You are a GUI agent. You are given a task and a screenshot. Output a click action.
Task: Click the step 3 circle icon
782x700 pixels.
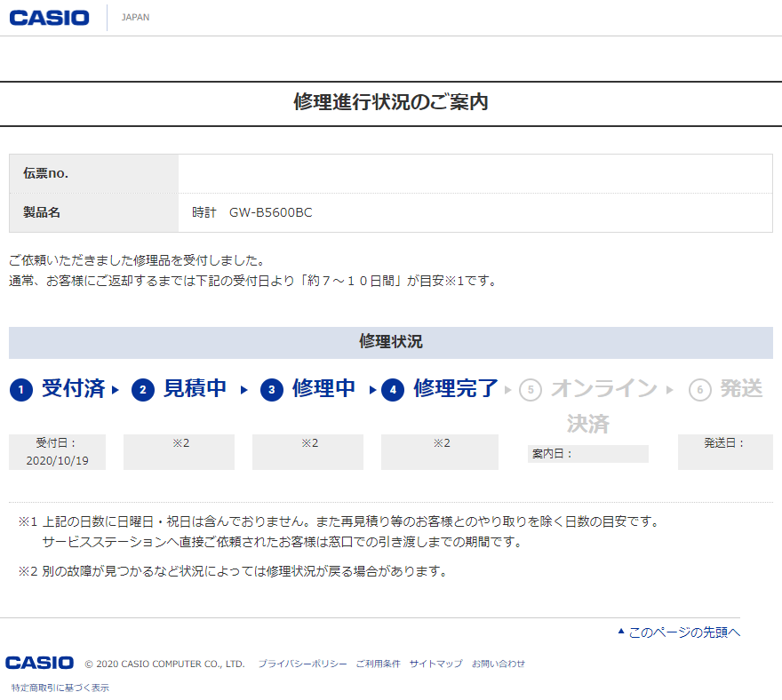(x=272, y=390)
